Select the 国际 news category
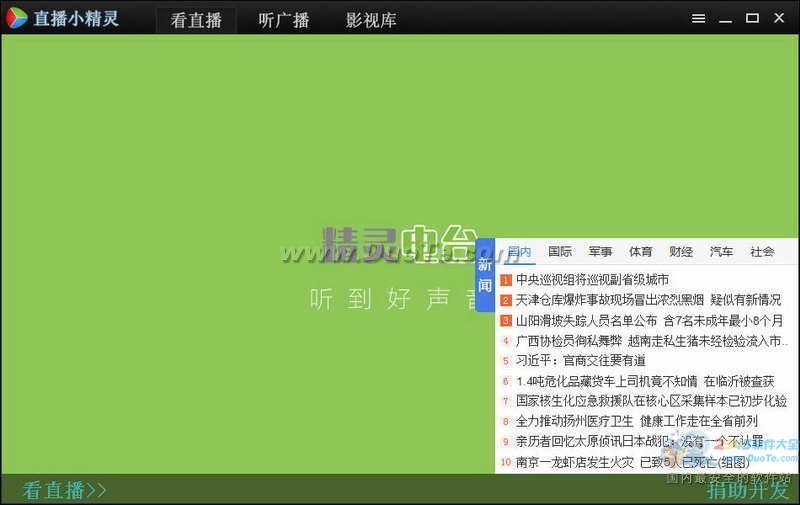 click(x=560, y=252)
